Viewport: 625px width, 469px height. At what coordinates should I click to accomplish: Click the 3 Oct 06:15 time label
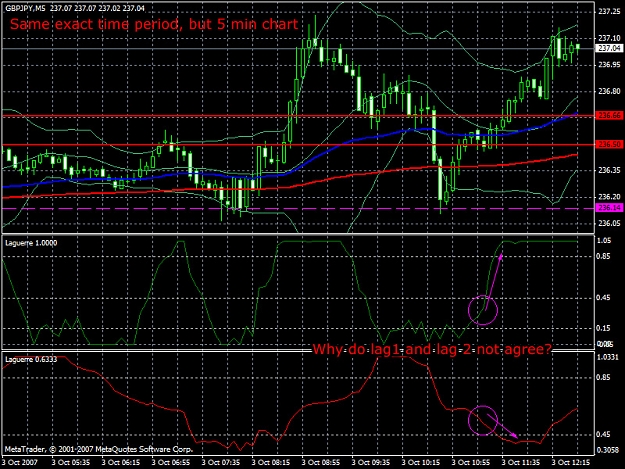tap(121, 463)
